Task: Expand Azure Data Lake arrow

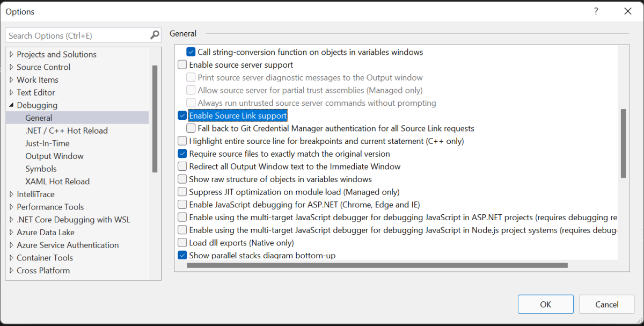Action: point(12,232)
